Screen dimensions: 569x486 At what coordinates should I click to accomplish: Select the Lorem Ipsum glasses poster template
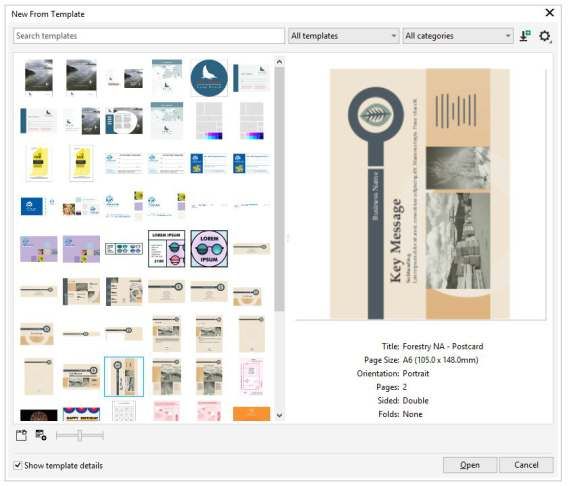click(x=167, y=249)
